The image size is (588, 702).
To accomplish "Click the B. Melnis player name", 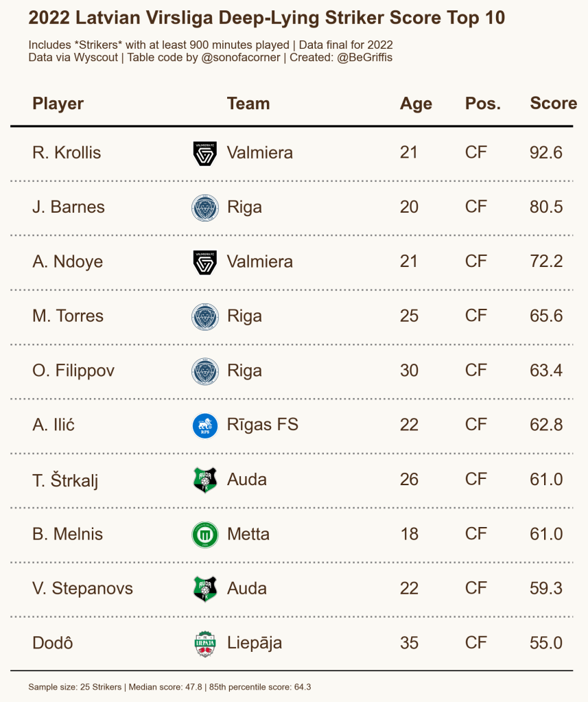I will click(x=68, y=535).
